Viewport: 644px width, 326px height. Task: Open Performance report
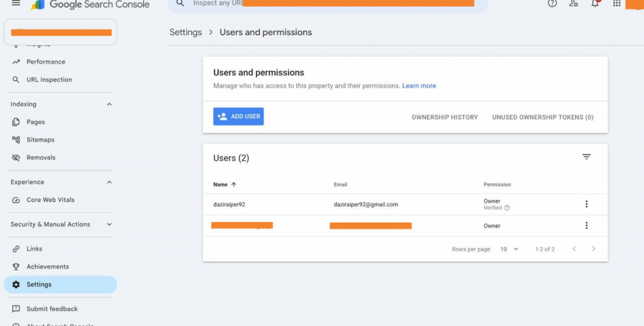[x=45, y=62]
